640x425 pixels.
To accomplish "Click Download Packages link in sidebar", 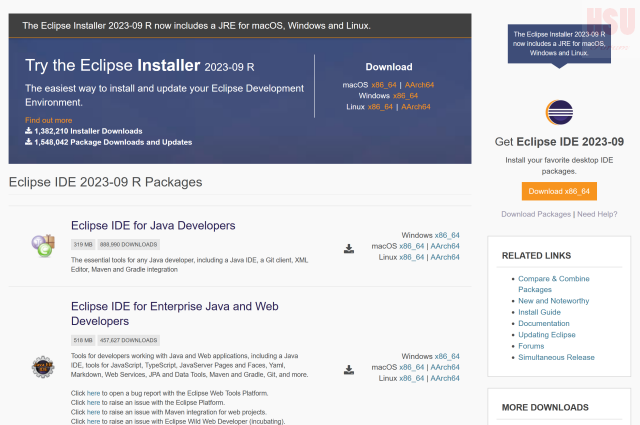I will click(x=536, y=214).
